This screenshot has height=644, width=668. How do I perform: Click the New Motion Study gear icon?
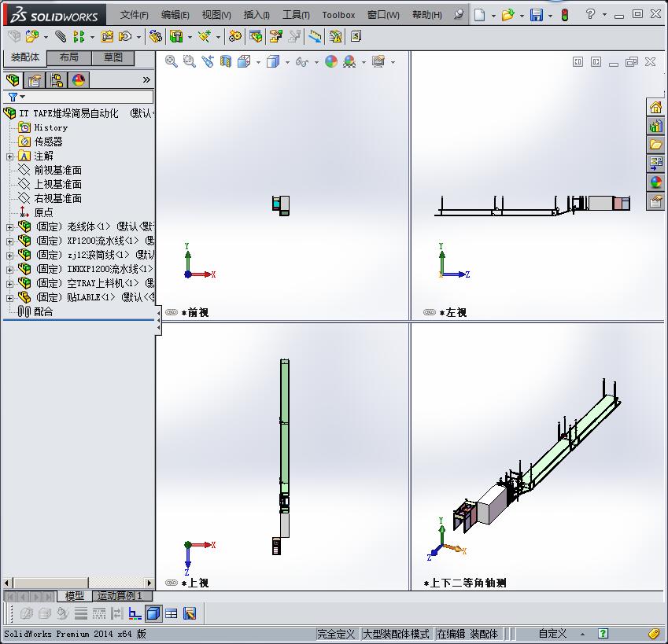pos(234,37)
